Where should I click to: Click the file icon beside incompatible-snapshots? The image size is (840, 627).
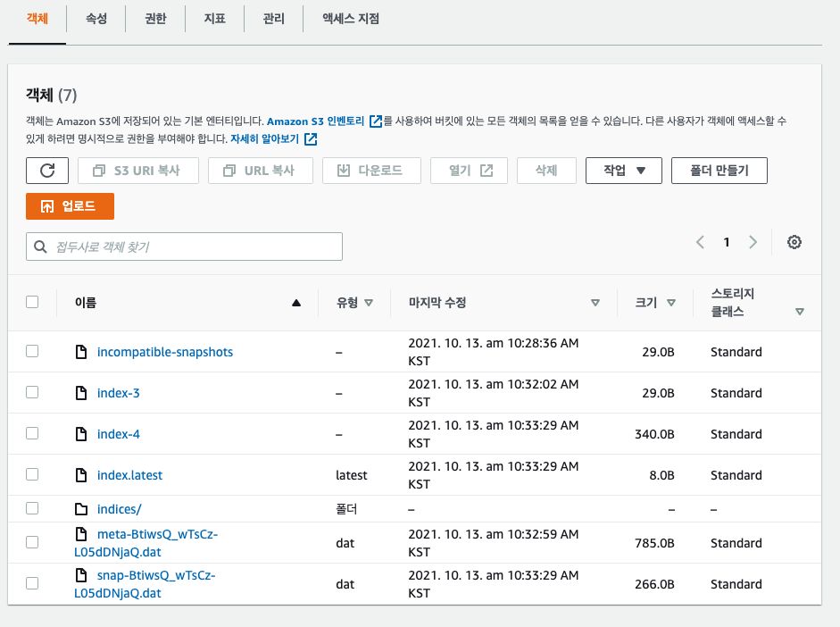coord(81,352)
